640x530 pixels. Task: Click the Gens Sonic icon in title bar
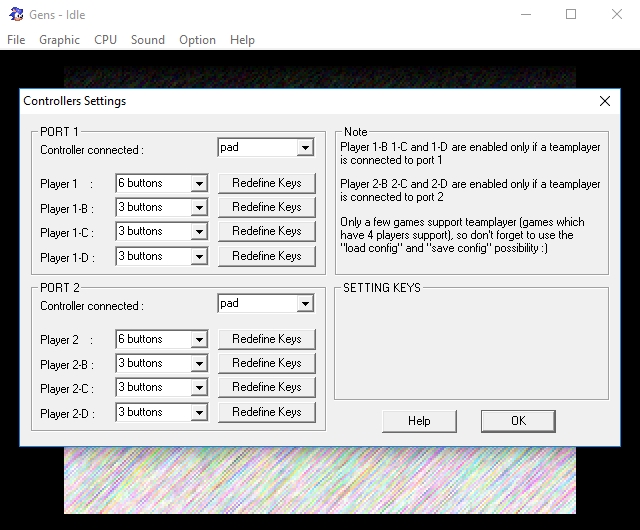pyautogui.click(x=16, y=15)
